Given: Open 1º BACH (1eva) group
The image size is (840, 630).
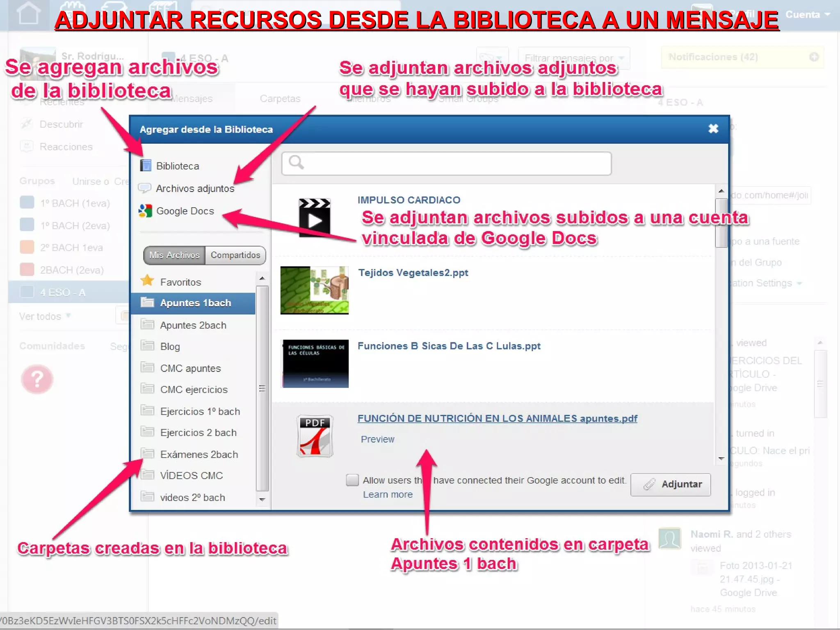Looking at the screenshot, I should (x=75, y=203).
